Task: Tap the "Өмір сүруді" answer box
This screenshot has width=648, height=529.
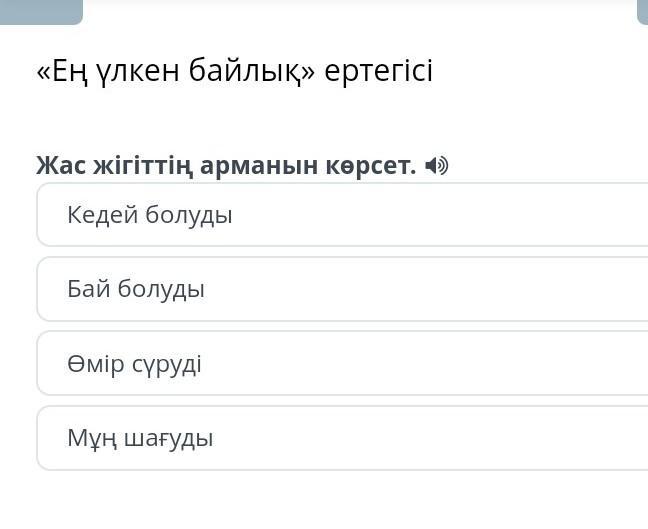Action: (340, 364)
